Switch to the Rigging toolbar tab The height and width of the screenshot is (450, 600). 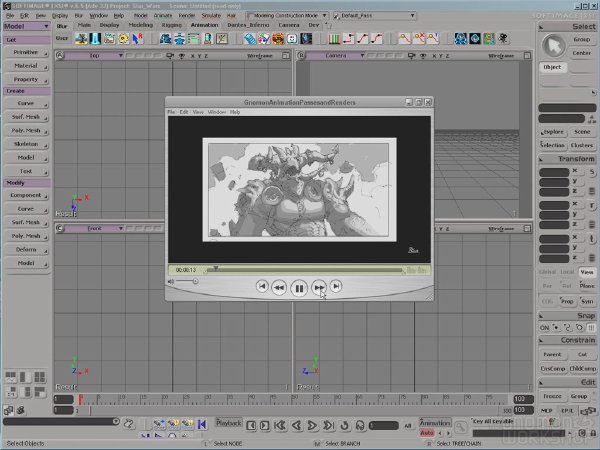pos(171,25)
